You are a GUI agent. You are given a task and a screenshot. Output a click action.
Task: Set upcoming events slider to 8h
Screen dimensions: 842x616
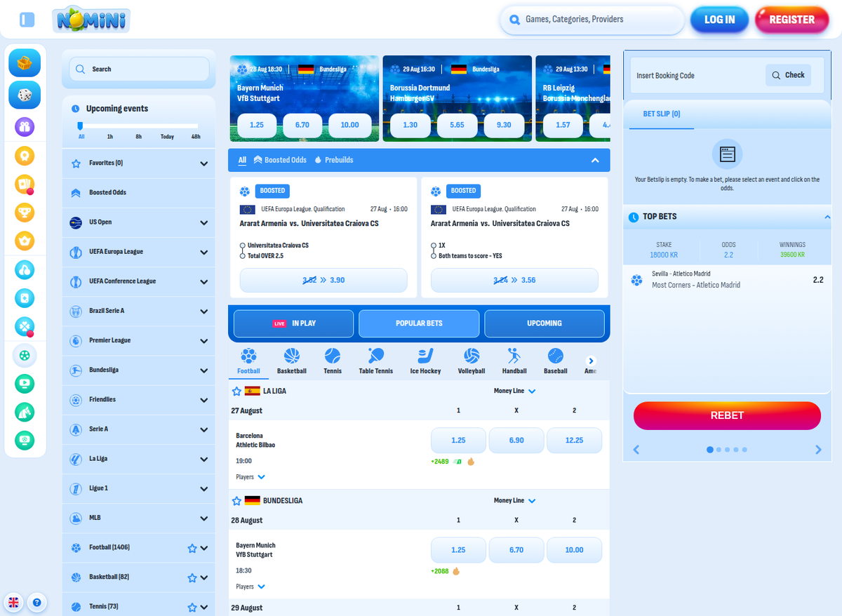[139, 137]
